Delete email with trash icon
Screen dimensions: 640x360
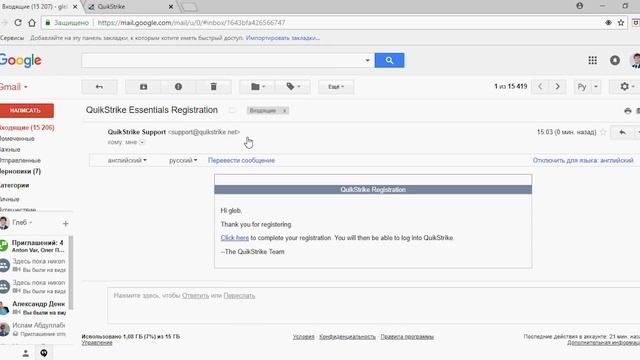(x=213, y=87)
